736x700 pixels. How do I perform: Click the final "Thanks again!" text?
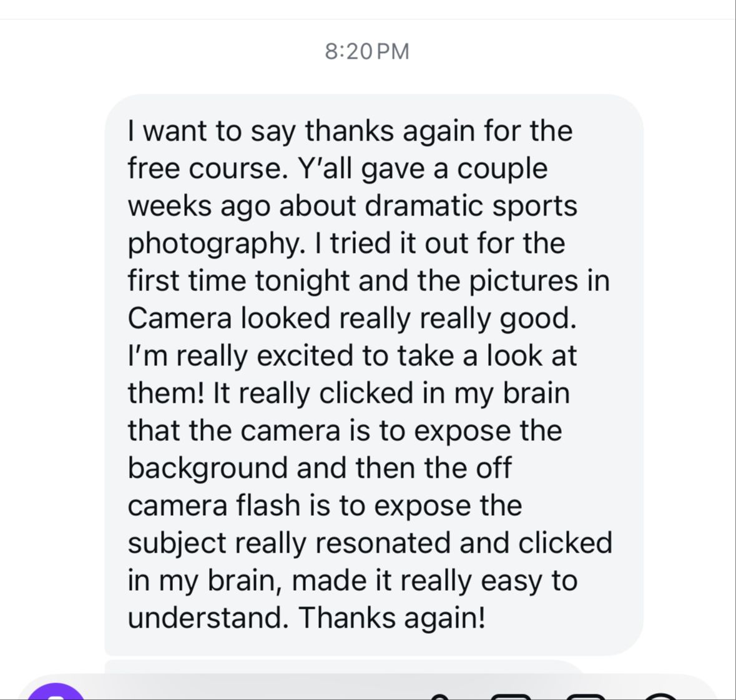391,618
